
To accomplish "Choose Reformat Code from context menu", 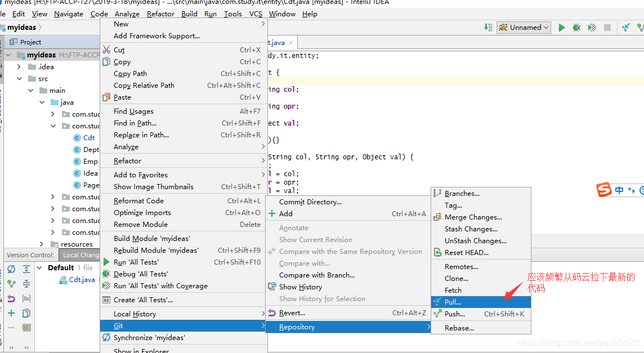I will 184,201.
